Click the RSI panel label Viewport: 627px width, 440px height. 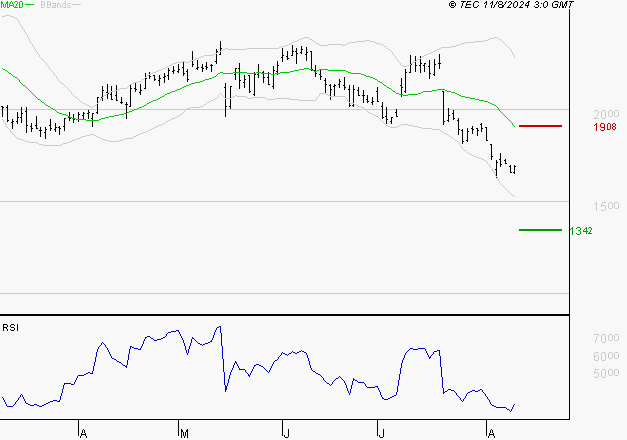[x=10, y=328]
